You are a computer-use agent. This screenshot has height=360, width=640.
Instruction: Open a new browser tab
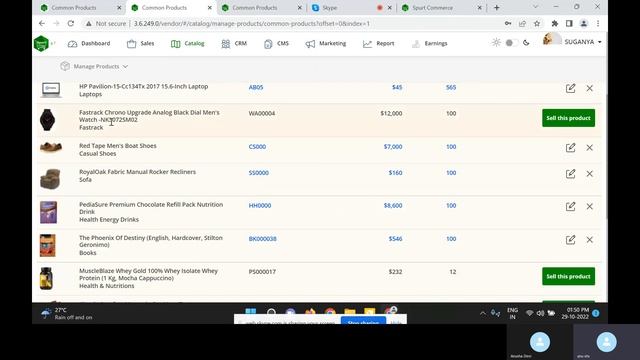tap(496, 7)
